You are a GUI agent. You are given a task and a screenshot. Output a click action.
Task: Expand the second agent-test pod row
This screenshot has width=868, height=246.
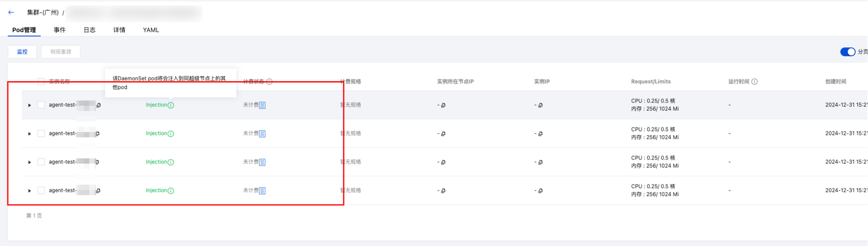point(30,134)
